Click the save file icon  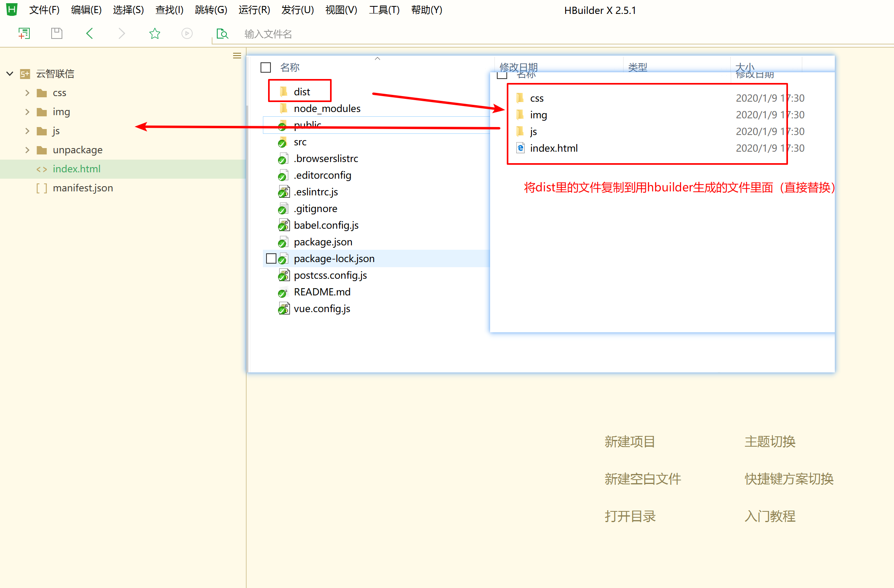56,33
